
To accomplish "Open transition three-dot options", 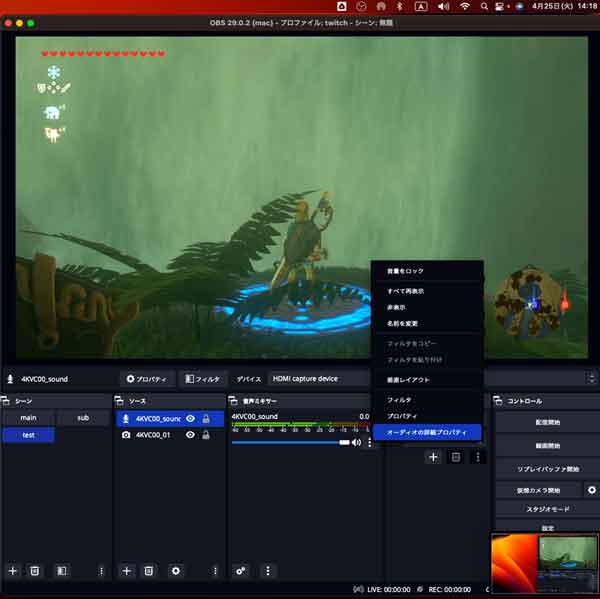I will pyautogui.click(x=478, y=457).
